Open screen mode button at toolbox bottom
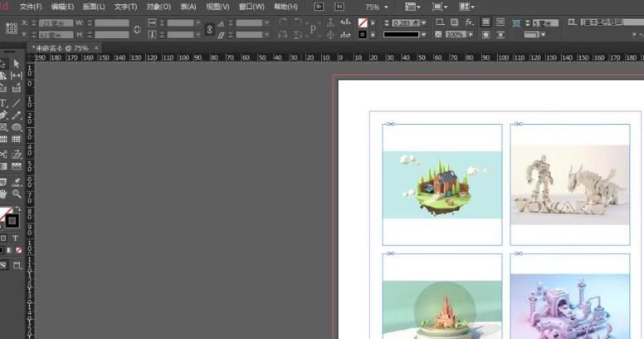 17,265
